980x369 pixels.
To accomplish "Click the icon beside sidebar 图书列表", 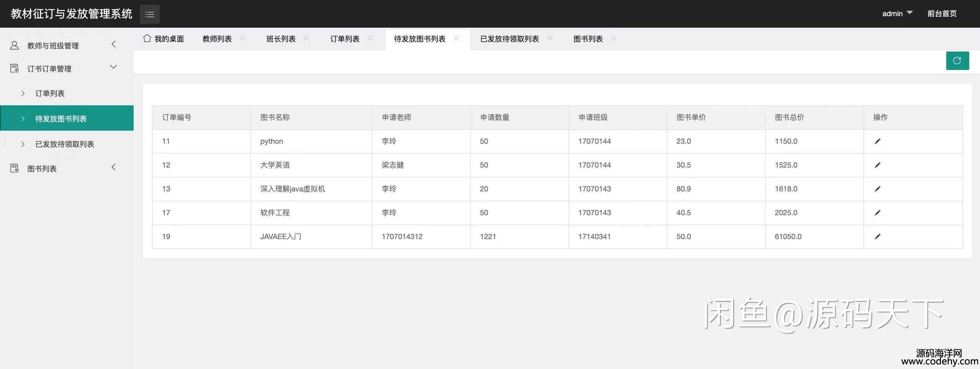I will pos(15,168).
